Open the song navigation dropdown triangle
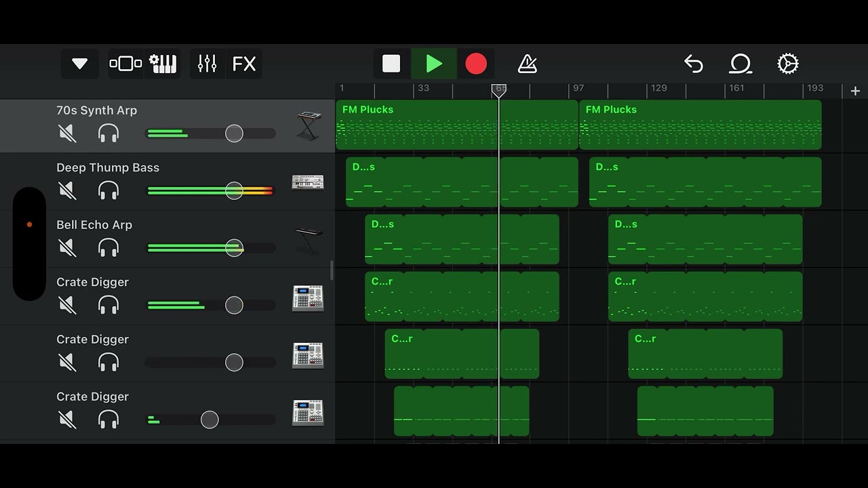The image size is (868, 488). pos(80,64)
